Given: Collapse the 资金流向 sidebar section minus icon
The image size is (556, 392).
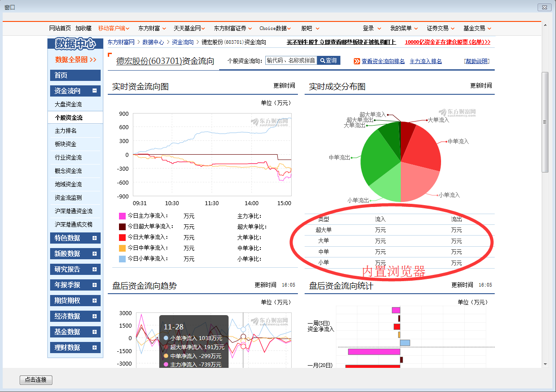Looking at the screenshot, I should coord(94,91).
